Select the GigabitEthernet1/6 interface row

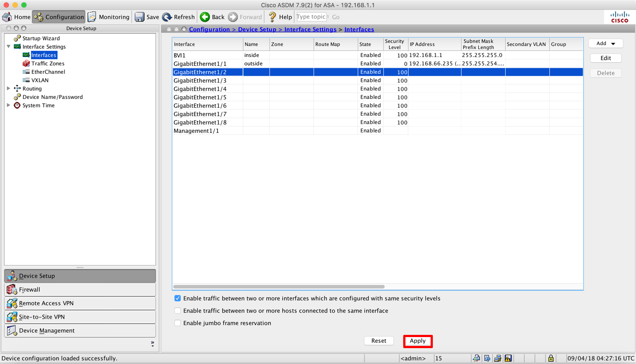click(x=378, y=105)
